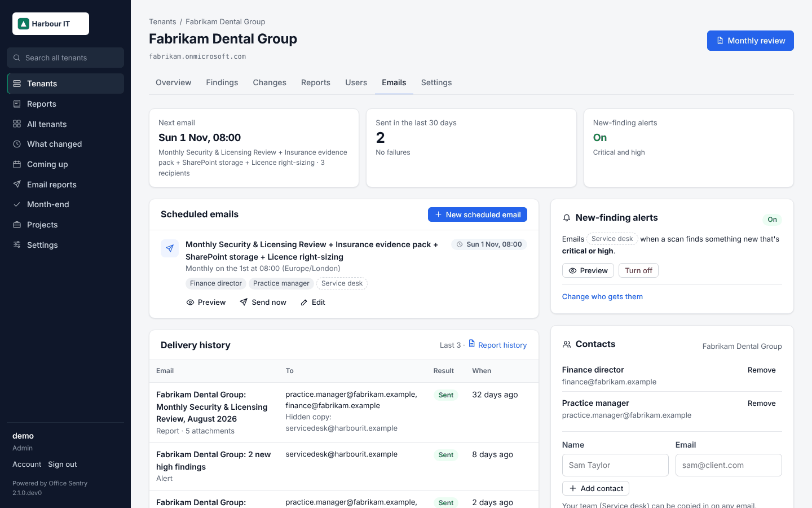Click the Finance director recipient chip
Viewport: 812px width, 508px height.
(216, 283)
